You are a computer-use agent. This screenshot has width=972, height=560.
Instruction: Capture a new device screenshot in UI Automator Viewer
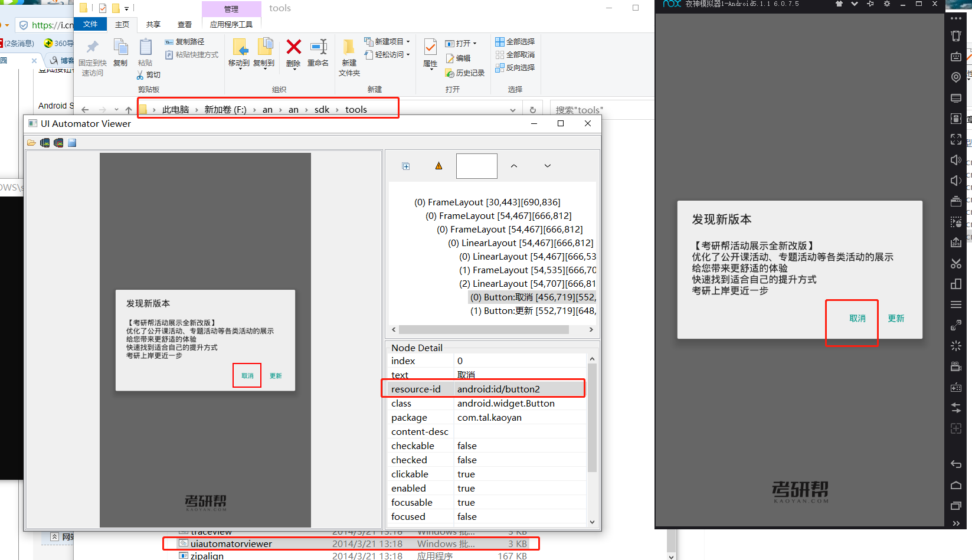click(45, 142)
